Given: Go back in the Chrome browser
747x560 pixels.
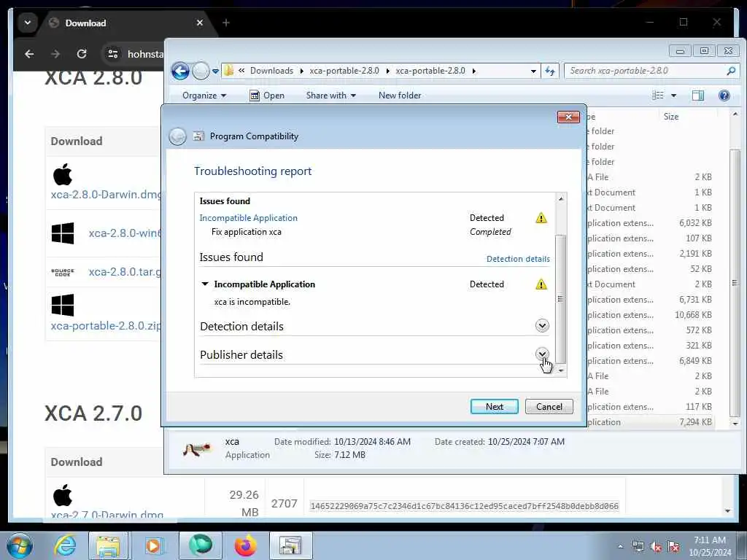Looking at the screenshot, I should (x=29, y=54).
